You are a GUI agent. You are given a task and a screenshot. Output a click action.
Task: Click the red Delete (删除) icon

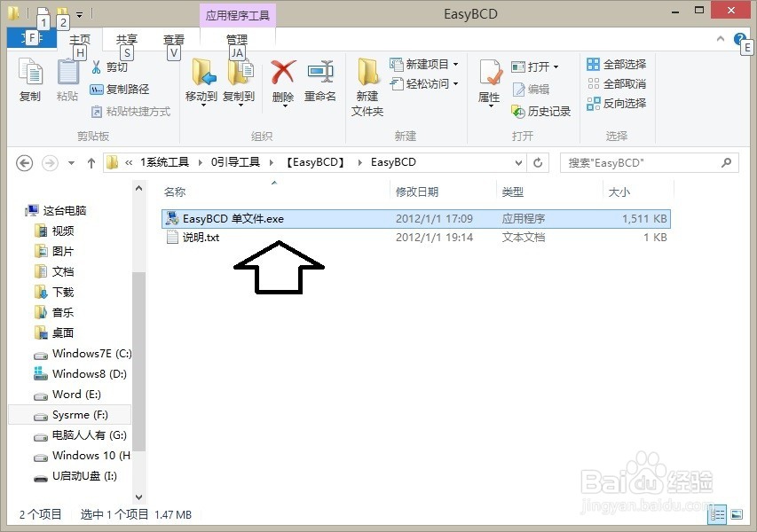click(283, 72)
